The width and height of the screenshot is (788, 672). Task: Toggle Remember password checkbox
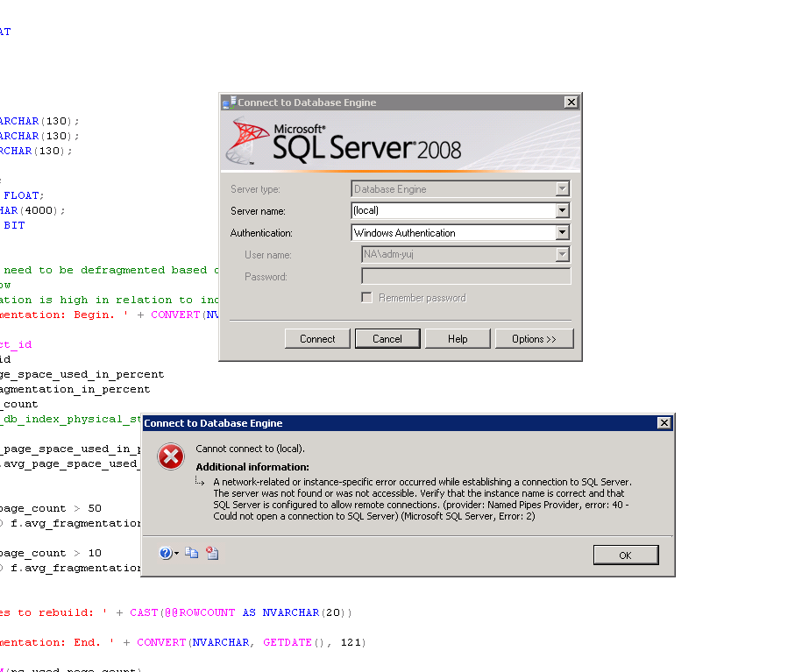point(367,298)
